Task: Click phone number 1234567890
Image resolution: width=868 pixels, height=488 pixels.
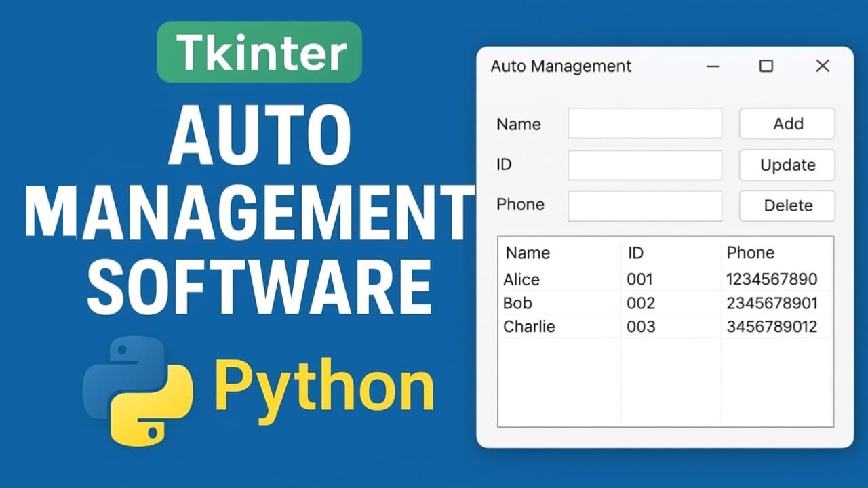Action: pos(772,279)
